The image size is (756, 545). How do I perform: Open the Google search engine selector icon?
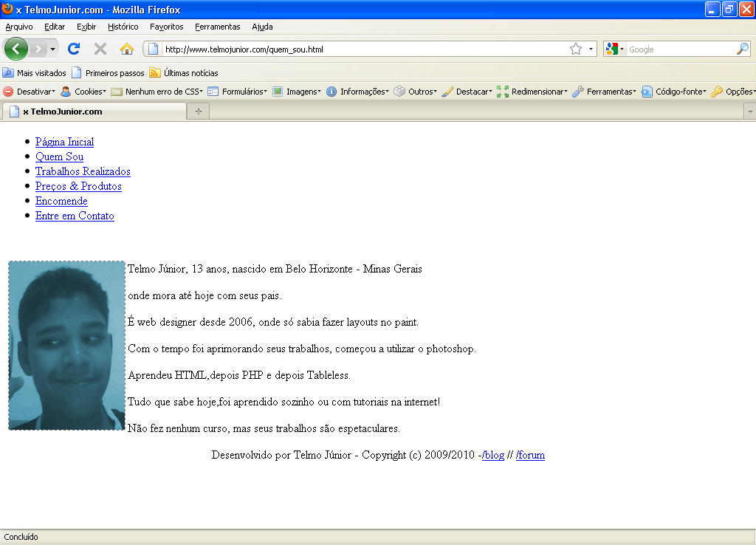coord(614,49)
